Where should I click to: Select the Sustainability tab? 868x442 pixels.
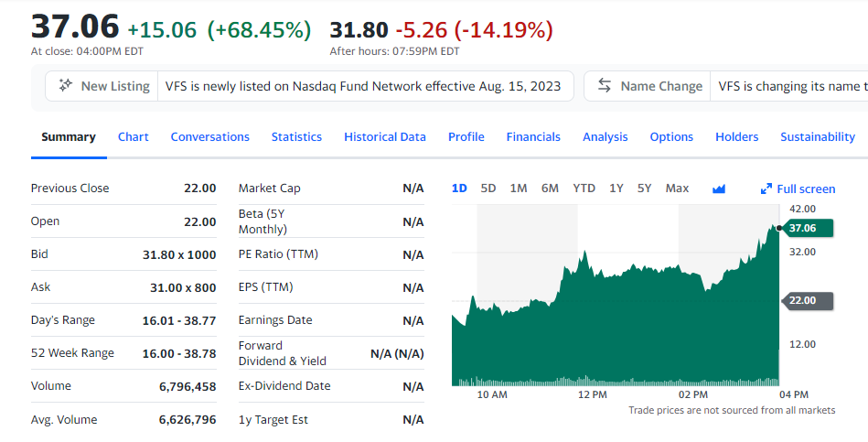point(817,136)
